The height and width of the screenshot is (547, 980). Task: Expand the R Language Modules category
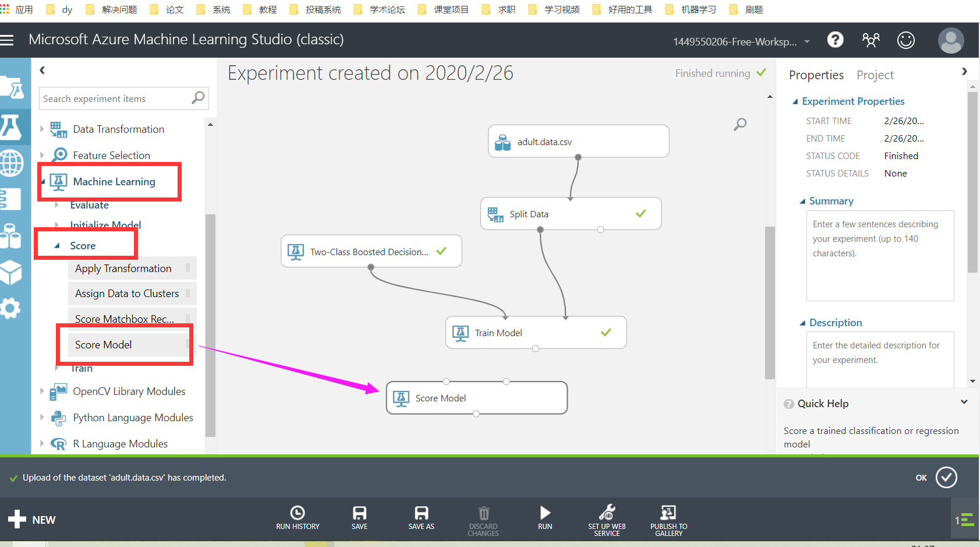pos(42,444)
